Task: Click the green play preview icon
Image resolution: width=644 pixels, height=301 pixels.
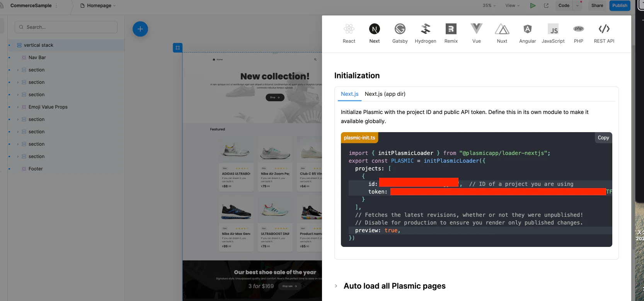Action: click(x=533, y=5)
